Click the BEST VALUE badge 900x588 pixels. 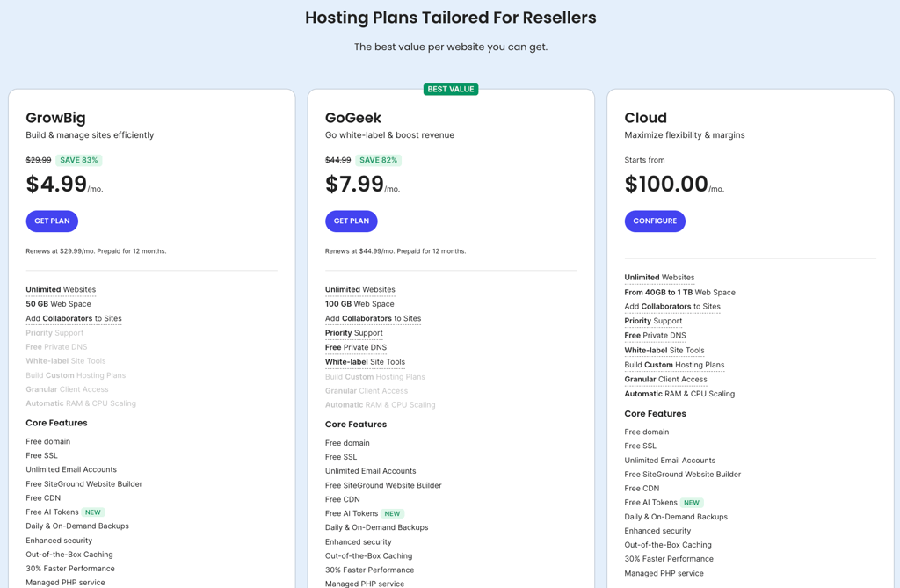coord(451,89)
